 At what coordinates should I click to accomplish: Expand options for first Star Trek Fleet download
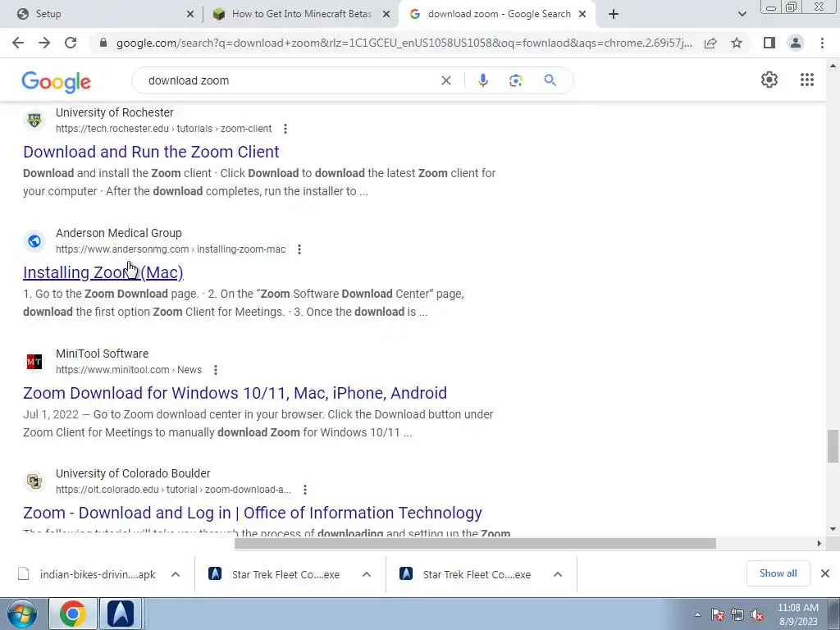[367, 574]
